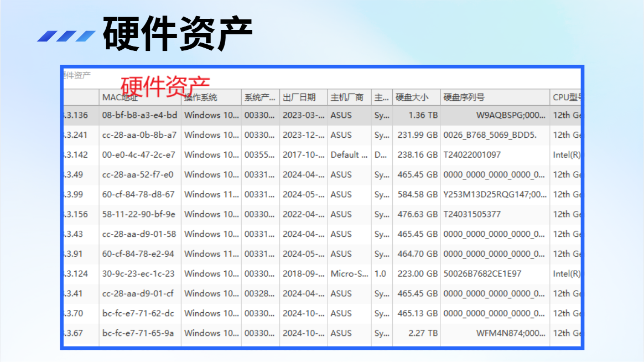Image resolution: width=644 pixels, height=362 pixels.
Task: Click the 硬盘大小 column header
Action: pos(417,97)
